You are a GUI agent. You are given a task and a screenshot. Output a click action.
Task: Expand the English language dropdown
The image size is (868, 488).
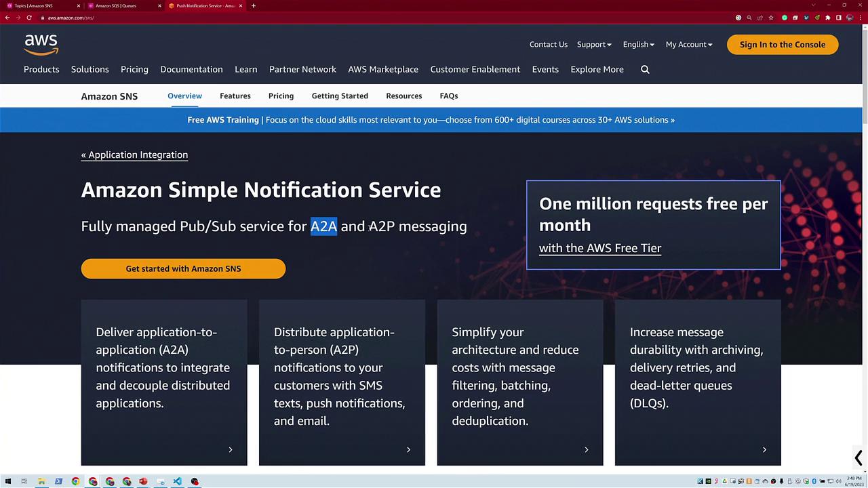[x=638, y=45]
